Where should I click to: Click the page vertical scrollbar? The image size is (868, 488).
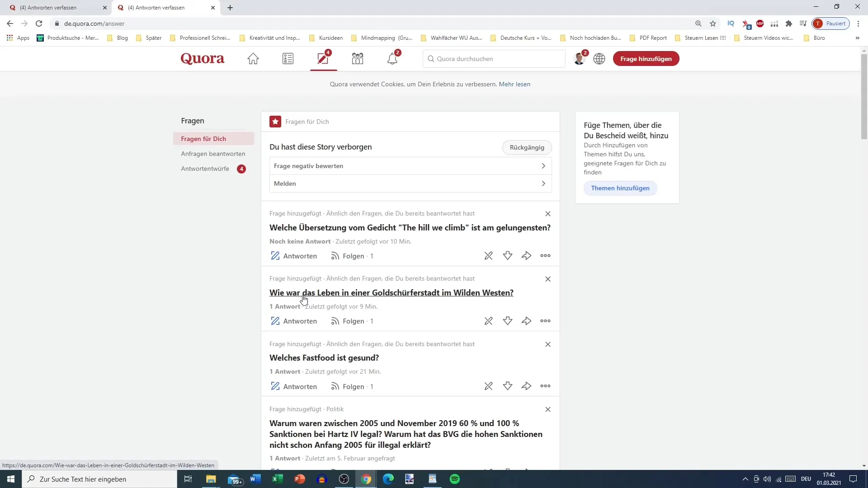[x=864, y=97]
